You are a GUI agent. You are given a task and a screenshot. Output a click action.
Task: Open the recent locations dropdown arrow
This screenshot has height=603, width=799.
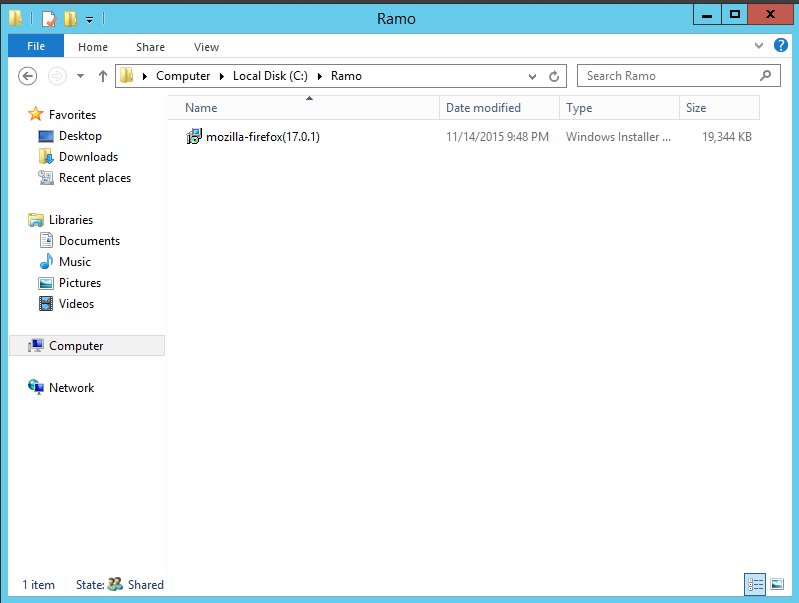click(80, 76)
